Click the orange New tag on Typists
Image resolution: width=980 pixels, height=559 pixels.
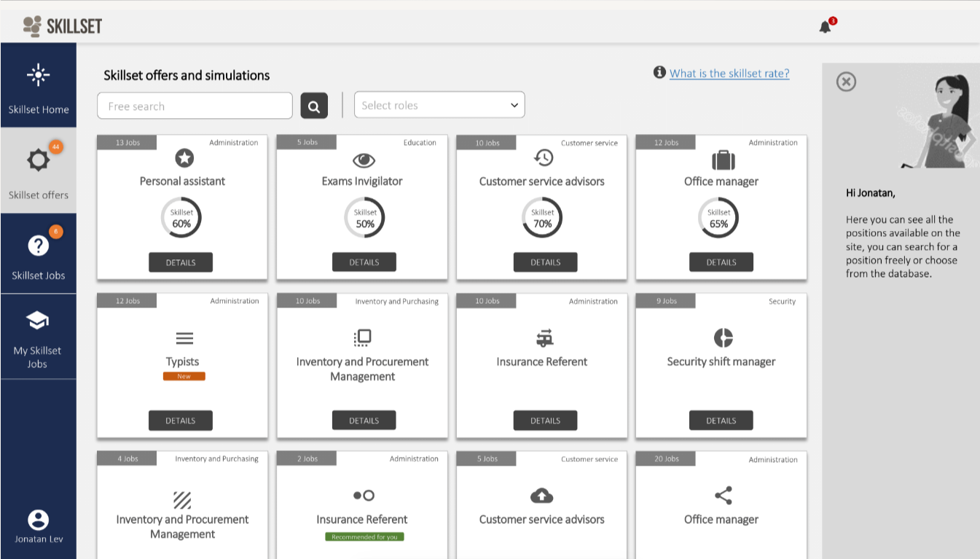184,376
